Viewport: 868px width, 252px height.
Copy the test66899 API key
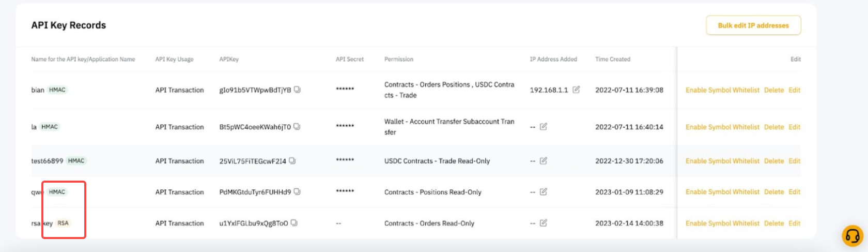coord(292,161)
